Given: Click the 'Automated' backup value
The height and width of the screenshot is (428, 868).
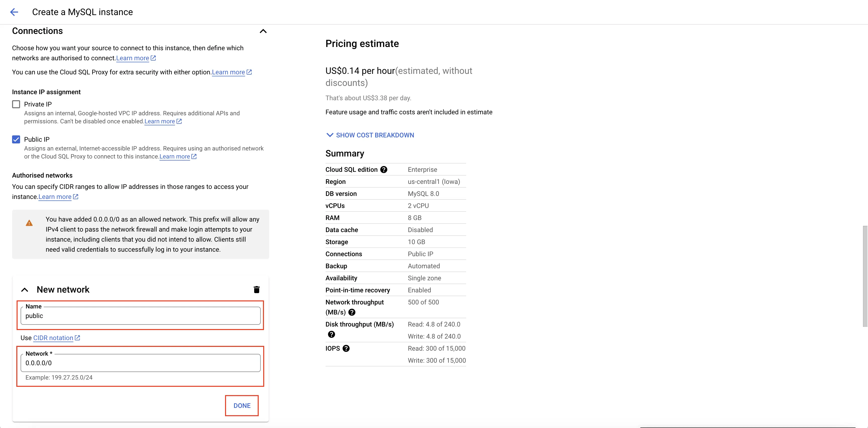Looking at the screenshot, I should 423,266.
